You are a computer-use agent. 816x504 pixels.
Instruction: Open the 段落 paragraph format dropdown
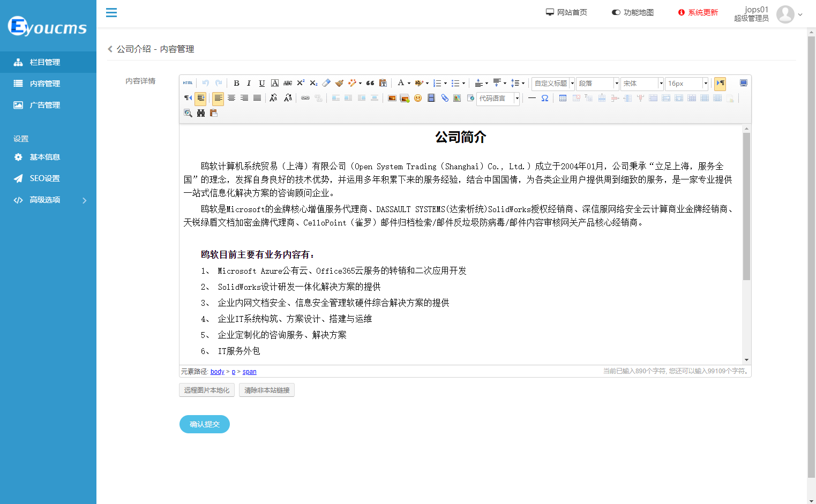click(x=597, y=84)
